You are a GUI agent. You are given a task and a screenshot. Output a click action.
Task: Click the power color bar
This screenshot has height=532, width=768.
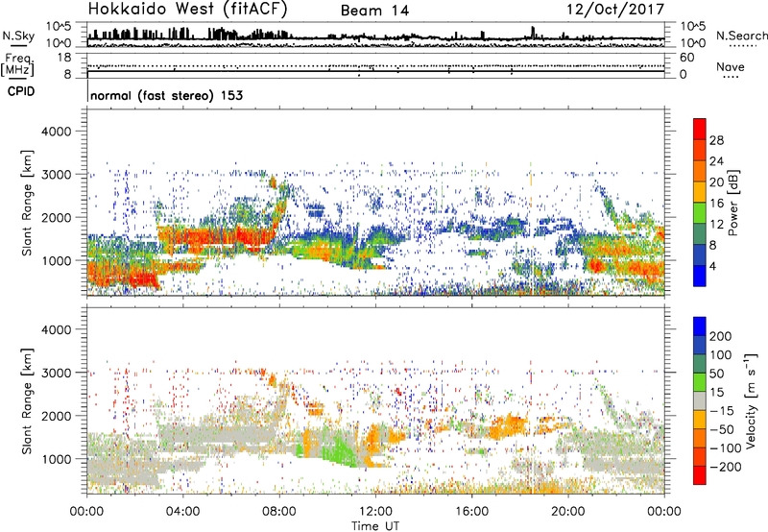tap(700, 203)
